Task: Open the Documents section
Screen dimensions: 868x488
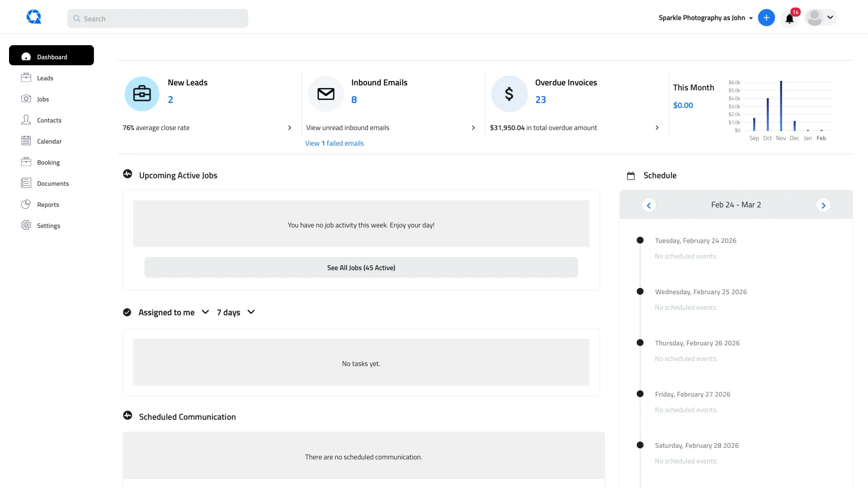Action: pyautogui.click(x=52, y=183)
